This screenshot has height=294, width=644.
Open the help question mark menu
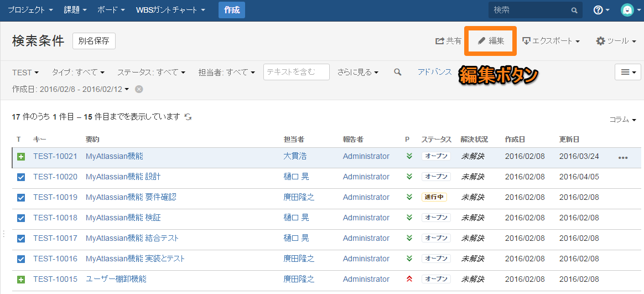tap(601, 11)
